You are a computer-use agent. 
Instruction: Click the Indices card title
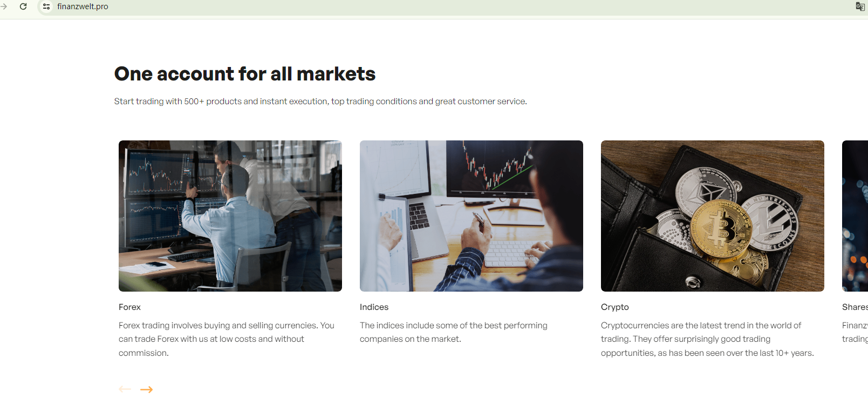coord(374,307)
